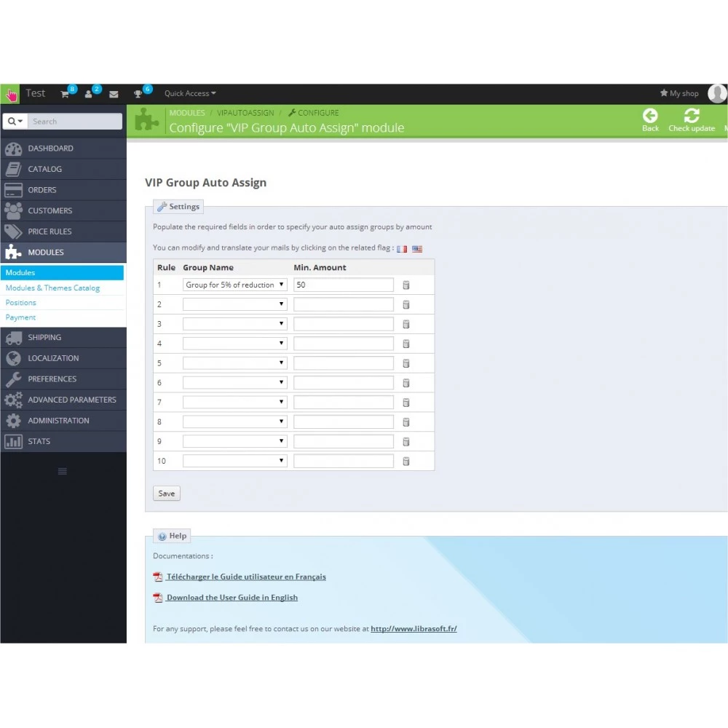Image resolution: width=728 pixels, height=728 pixels.
Task: Click the Back arrow icon
Action: click(650, 116)
